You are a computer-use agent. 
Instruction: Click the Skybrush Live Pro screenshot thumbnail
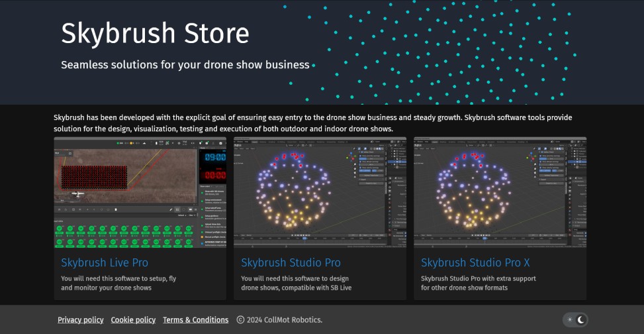point(140,192)
